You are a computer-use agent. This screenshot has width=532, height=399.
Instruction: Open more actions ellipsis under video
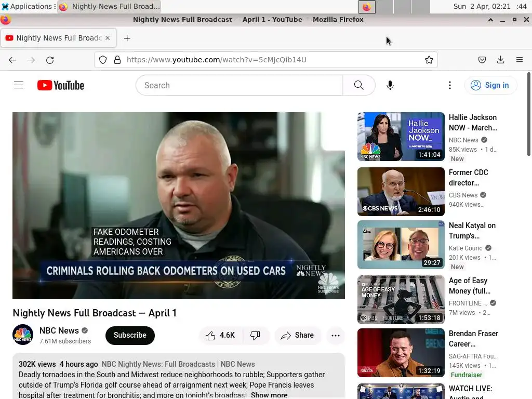click(336, 336)
